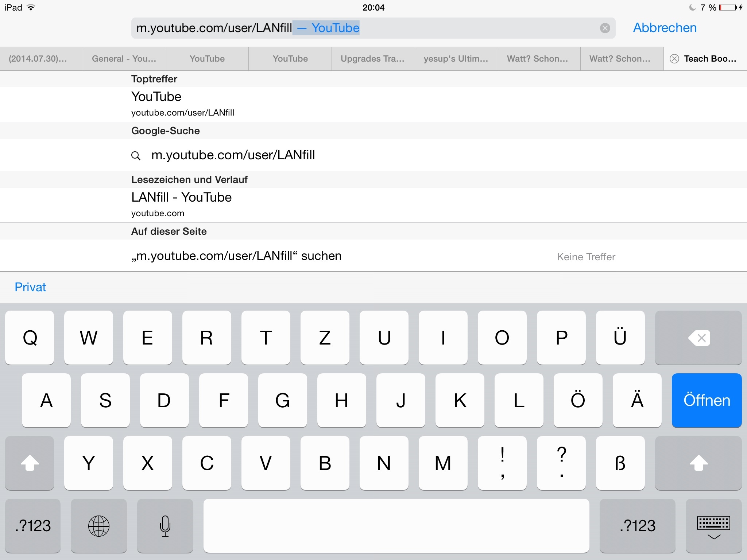Open the yesup's Ultim... tab

pos(456,59)
